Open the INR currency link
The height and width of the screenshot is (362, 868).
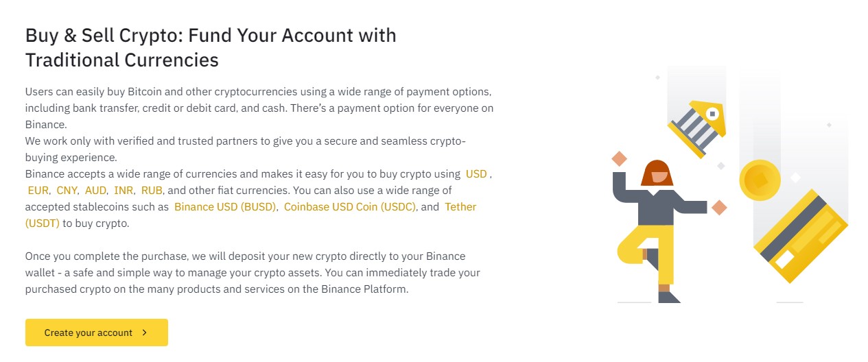coord(124,190)
